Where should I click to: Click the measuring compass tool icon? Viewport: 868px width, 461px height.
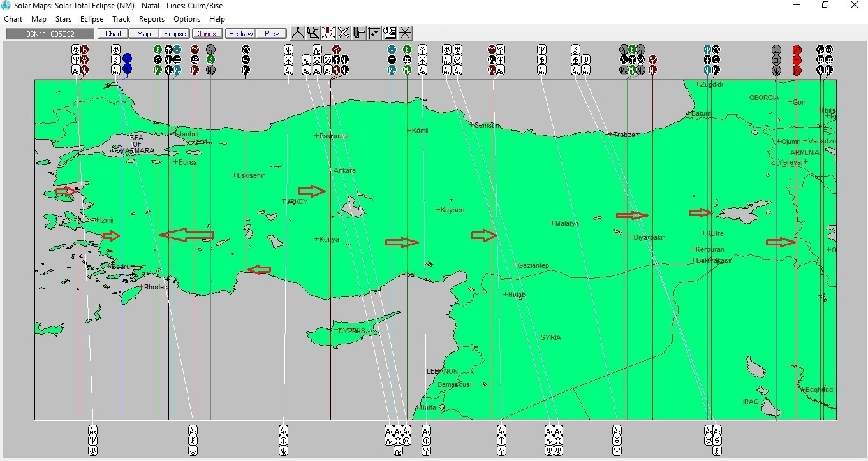297,33
